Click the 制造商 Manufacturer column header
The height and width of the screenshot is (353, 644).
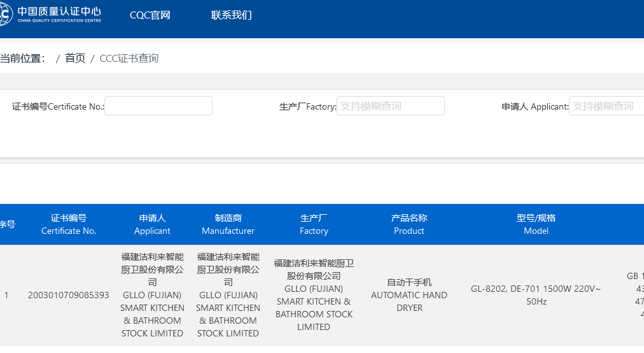[x=228, y=224]
